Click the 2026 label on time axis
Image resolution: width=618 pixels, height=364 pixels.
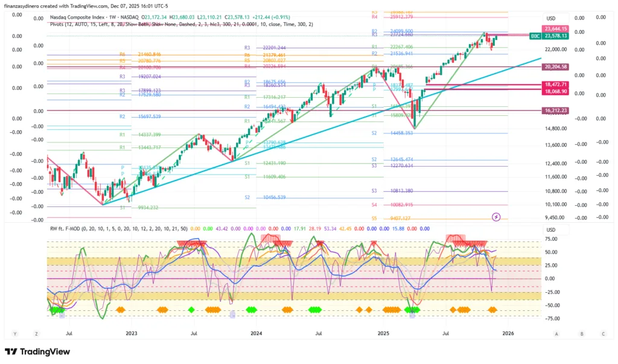click(508, 333)
